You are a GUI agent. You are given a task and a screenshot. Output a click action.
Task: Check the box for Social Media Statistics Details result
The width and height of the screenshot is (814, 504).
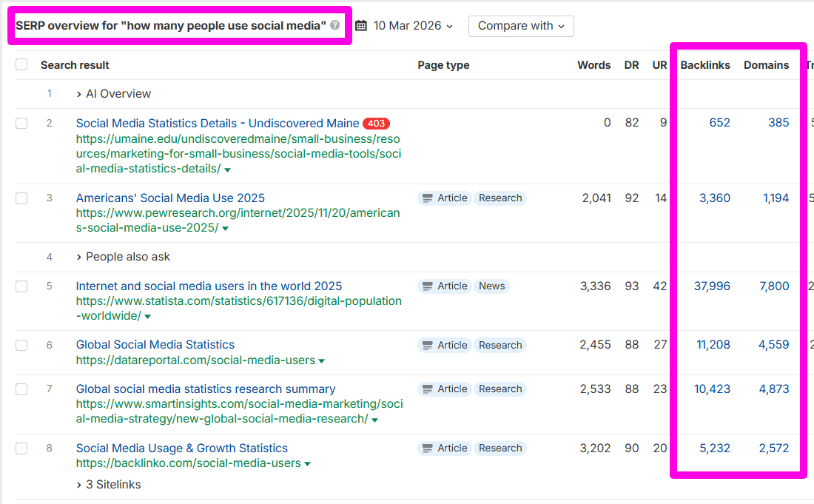pyautogui.click(x=21, y=123)
